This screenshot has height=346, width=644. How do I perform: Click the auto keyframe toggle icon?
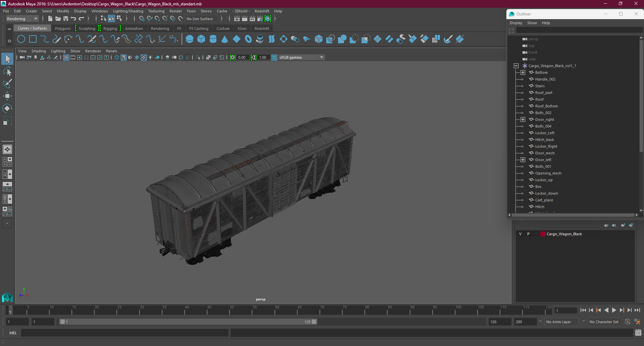[628, 322]
